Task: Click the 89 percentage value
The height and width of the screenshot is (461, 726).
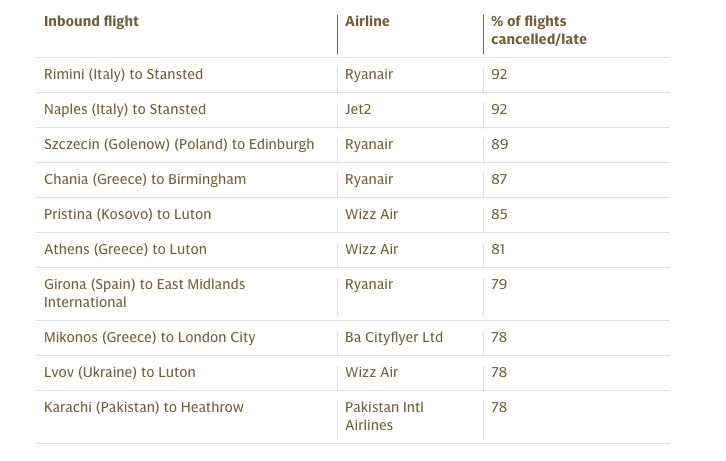Action: (x=500, y=144)
